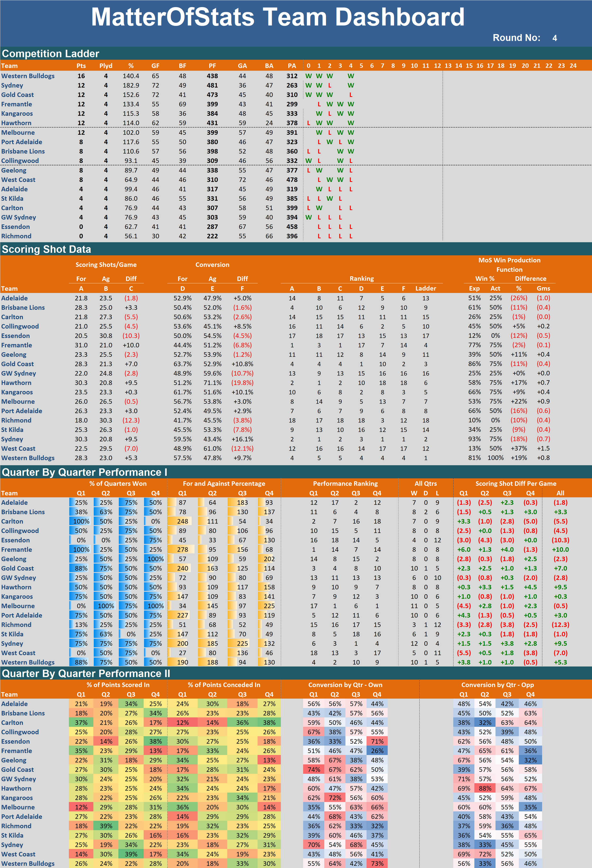The height and width of the screenshot is (868, 592).
Task: Click the MatterOfStats Team Dashboard title
Action: pyautogui.click(x=278, y=17)
